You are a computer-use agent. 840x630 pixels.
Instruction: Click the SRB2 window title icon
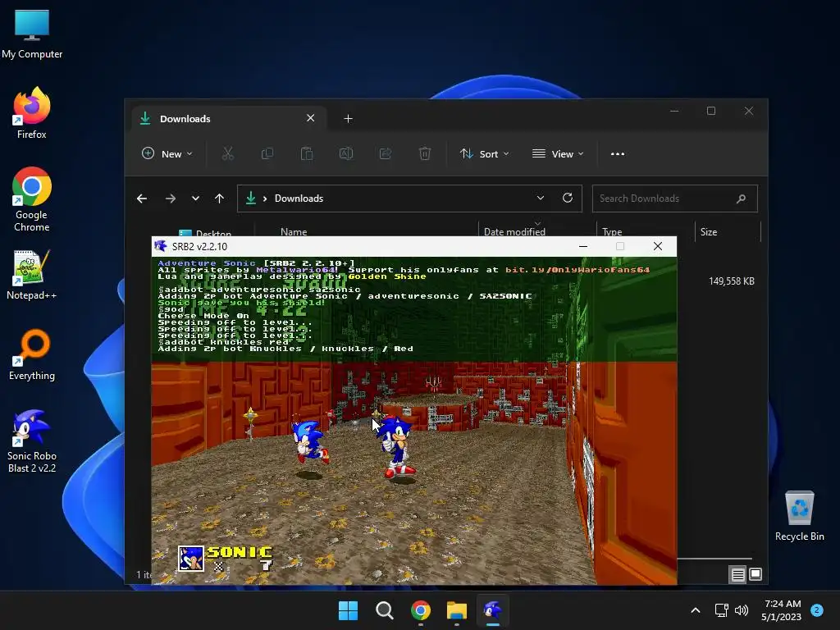point(161,246)
